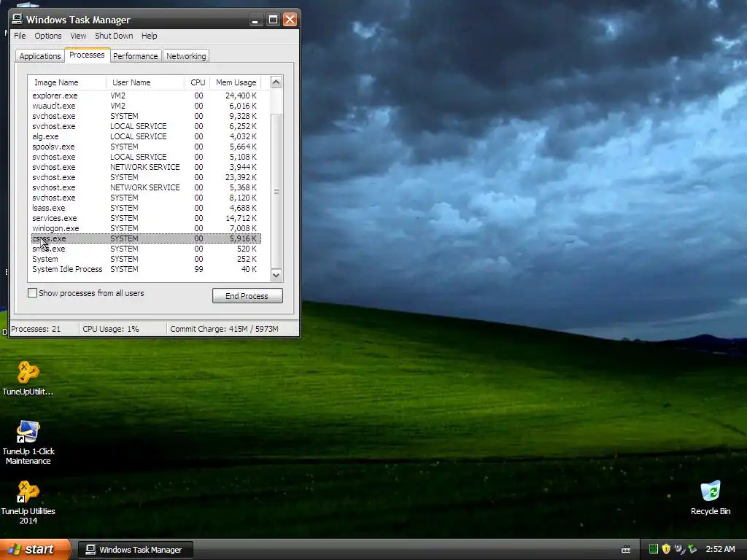Click Task Manager CPU meter tray icon
This screenshot has height=560, width=747.
[x=654, y=549]
